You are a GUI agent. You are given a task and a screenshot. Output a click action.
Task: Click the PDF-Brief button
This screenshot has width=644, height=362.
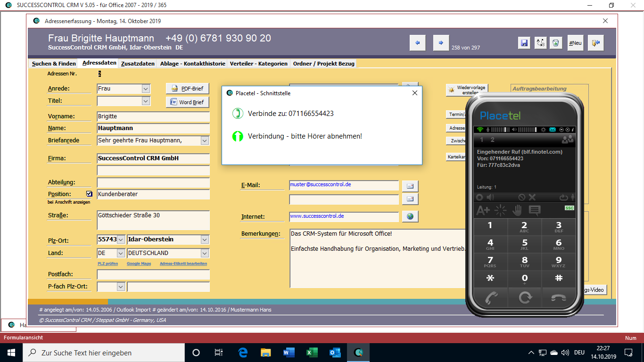pyautogui.click(x=187, y=89)
